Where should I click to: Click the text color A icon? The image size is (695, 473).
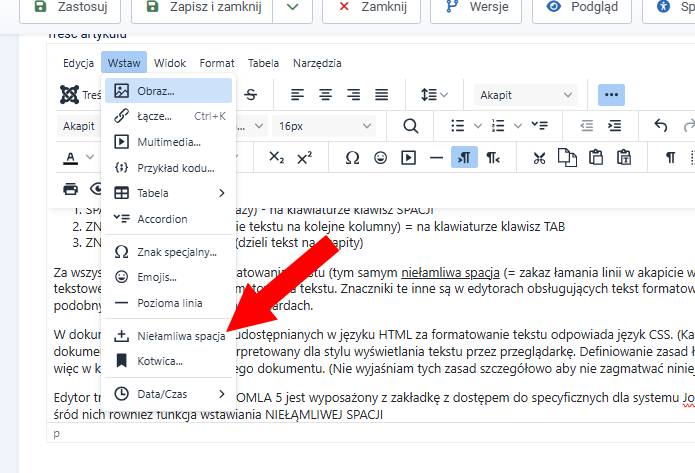pyautogui.click(x=70, y=158)
